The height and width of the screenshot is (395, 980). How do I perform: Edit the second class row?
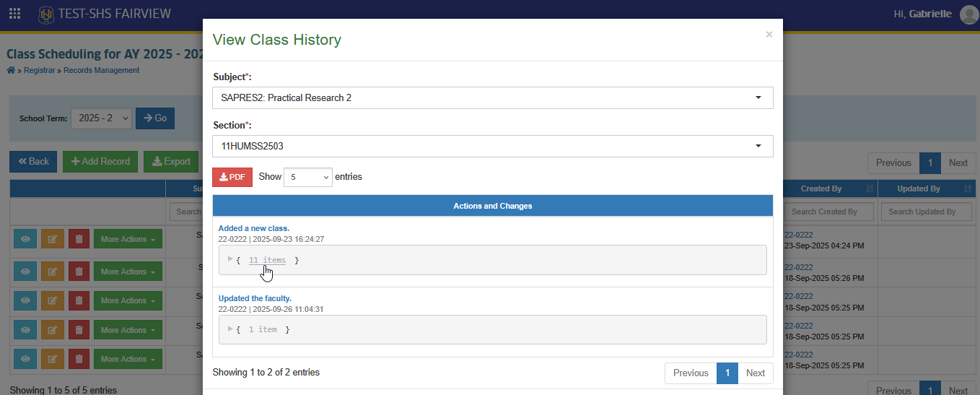click(52, 272)
